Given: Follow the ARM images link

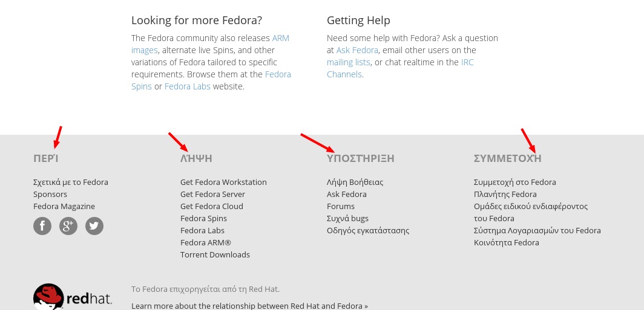Looking at the screenshot, I should (x=280, y=38).
